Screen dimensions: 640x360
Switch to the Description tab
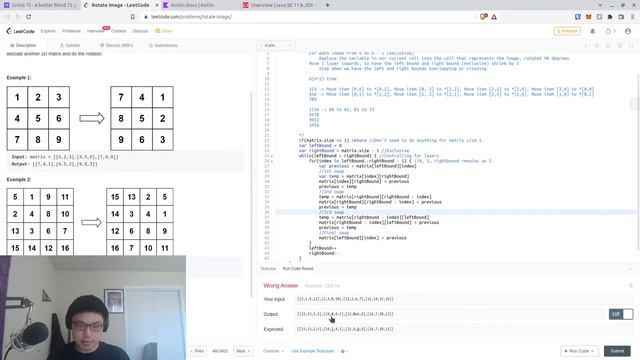pos(23,45)
